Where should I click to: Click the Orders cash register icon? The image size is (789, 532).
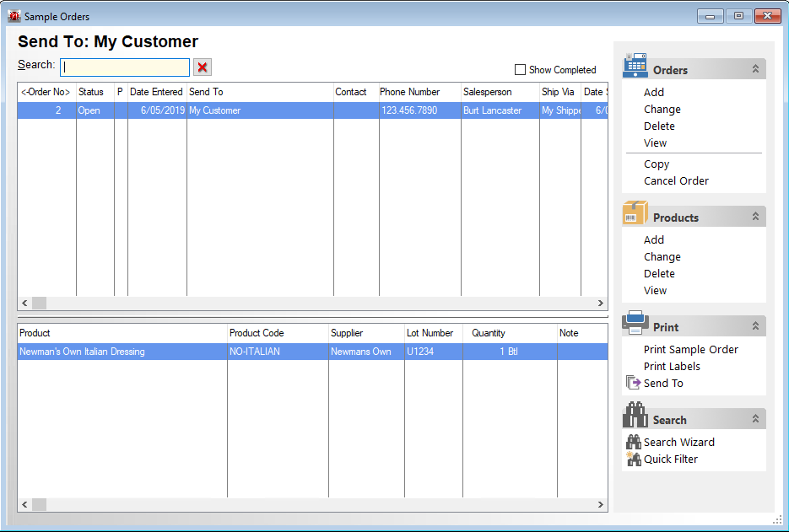[635, 66]
